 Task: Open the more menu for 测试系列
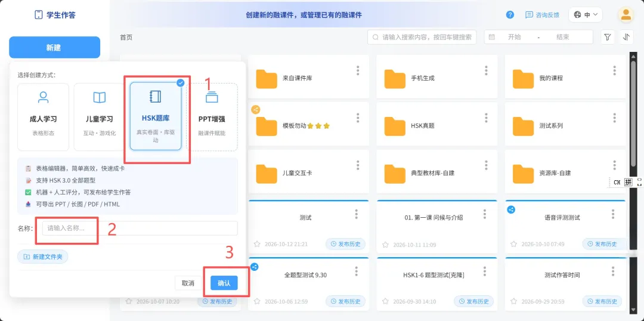[614, 118]
